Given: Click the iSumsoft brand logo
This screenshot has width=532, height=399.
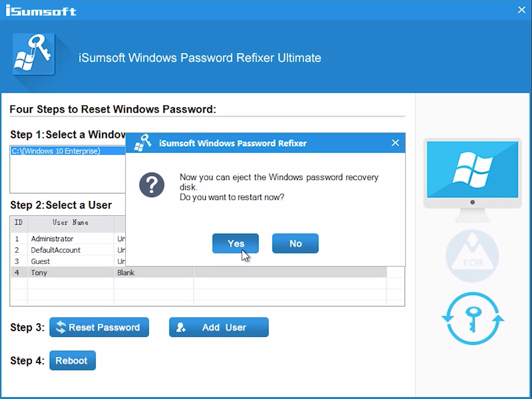Looking at the screenshot, I should coord(41,10).
